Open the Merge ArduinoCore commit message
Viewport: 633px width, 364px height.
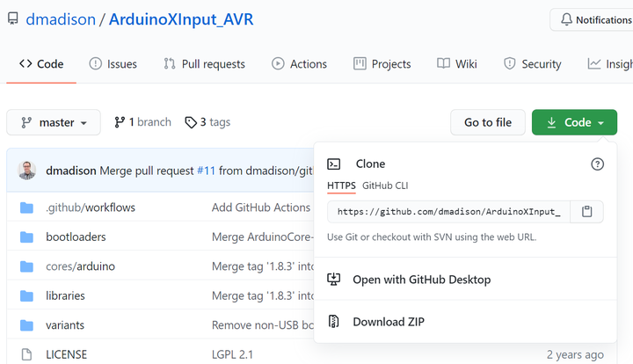tap(262, 237)
